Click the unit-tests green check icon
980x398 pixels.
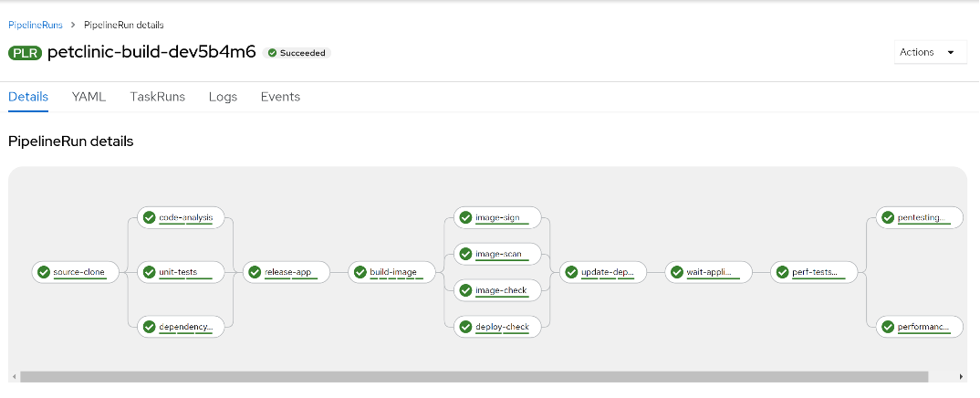[x=150, y=272]
